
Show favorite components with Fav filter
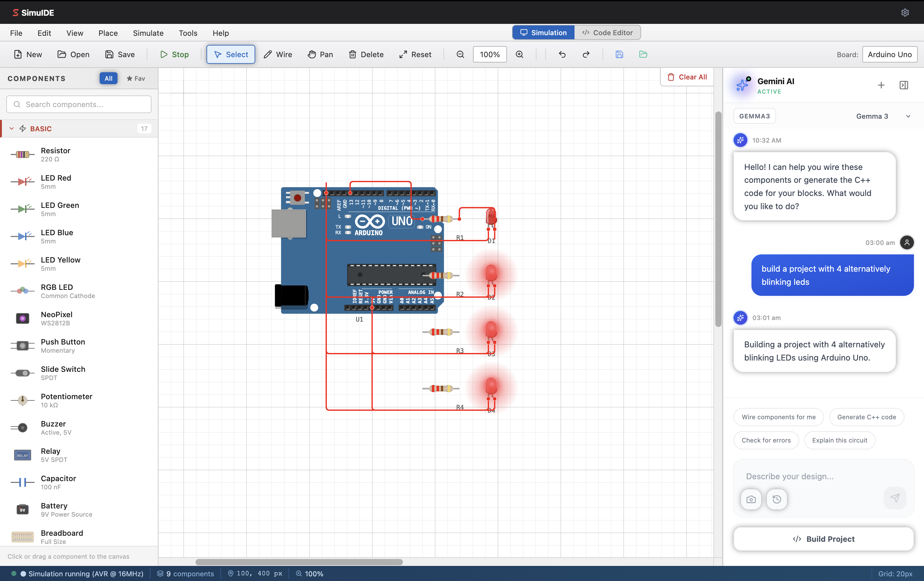[136, 79]
